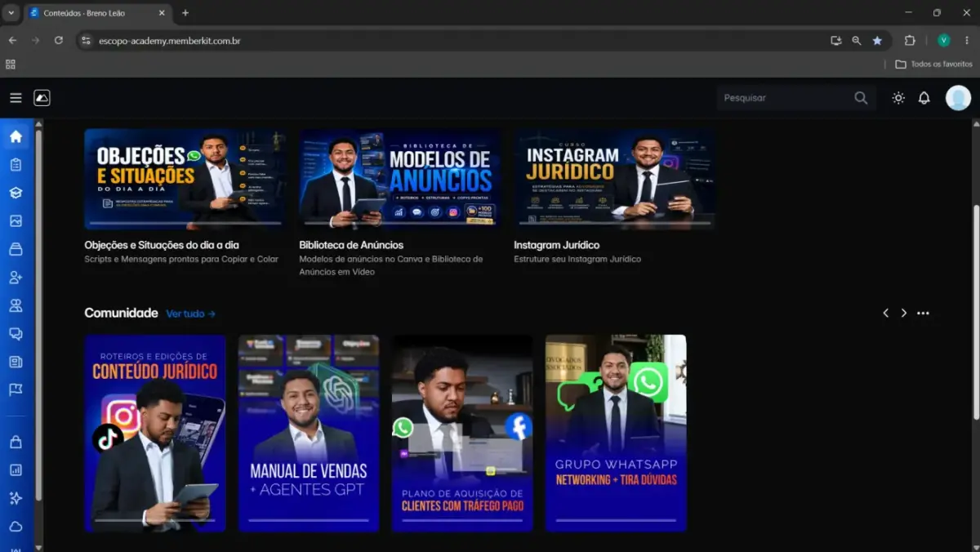The height and width of the screenshot is (552, 980).
Task: Click the browser zoom icon in address bar
Action: 857,41
